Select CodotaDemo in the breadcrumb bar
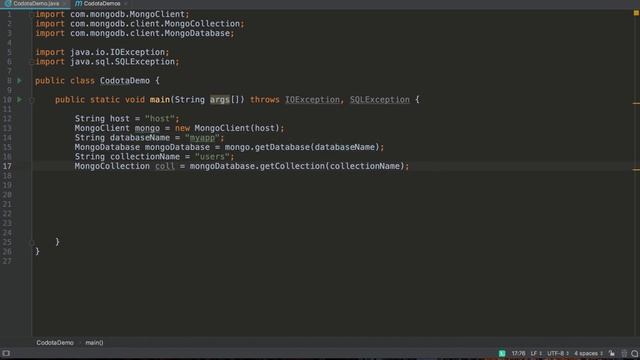The width and height of the screenshot is (640, 360). 55,343
